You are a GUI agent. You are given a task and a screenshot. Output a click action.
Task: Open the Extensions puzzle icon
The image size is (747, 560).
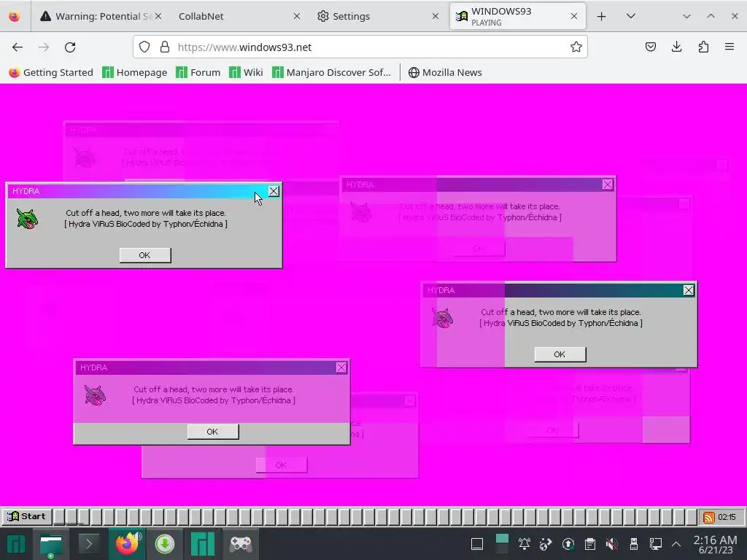[x=703, y=47]
